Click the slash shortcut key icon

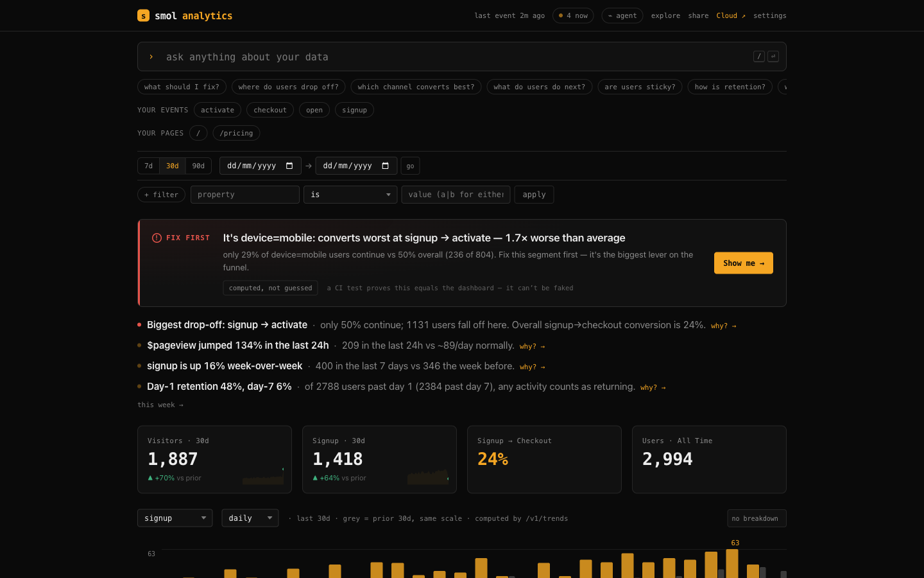759,57
